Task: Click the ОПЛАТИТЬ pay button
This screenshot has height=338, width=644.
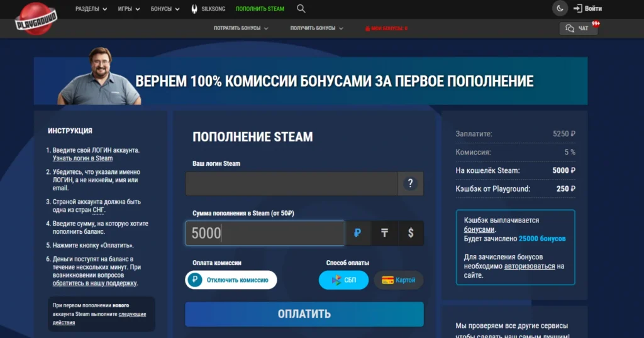Action: pos(304,314)
